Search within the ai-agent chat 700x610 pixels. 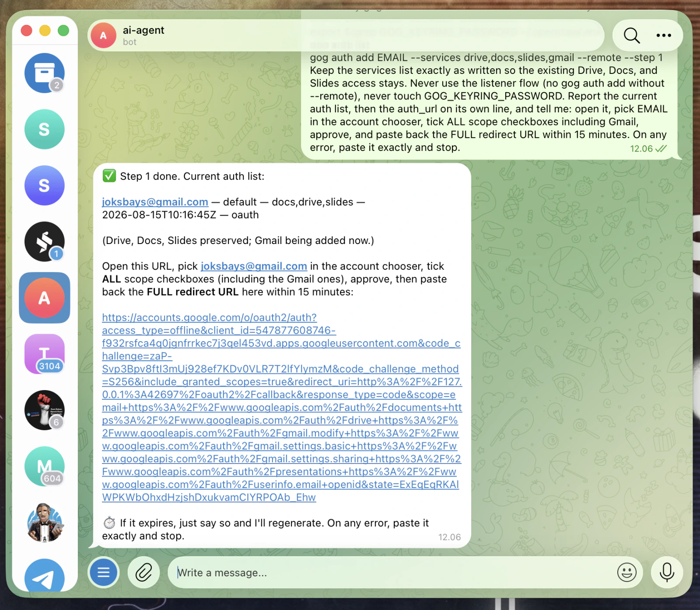(x=632, y=35)
